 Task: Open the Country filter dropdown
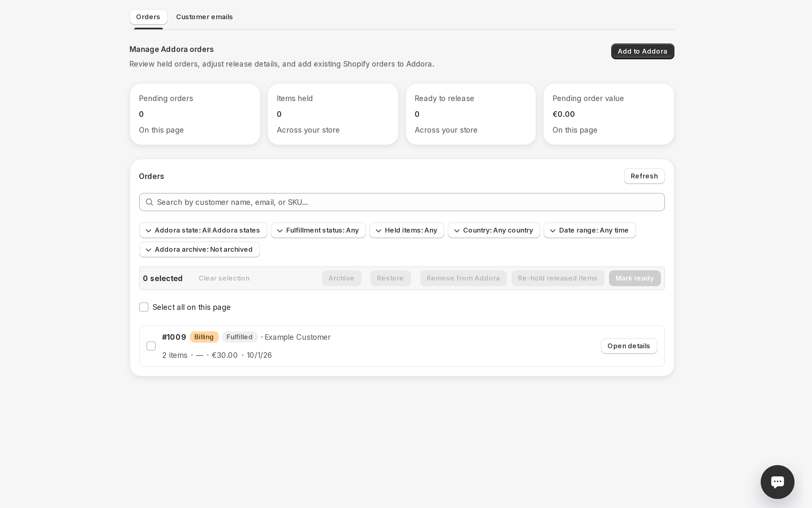(x=494, y=231)
